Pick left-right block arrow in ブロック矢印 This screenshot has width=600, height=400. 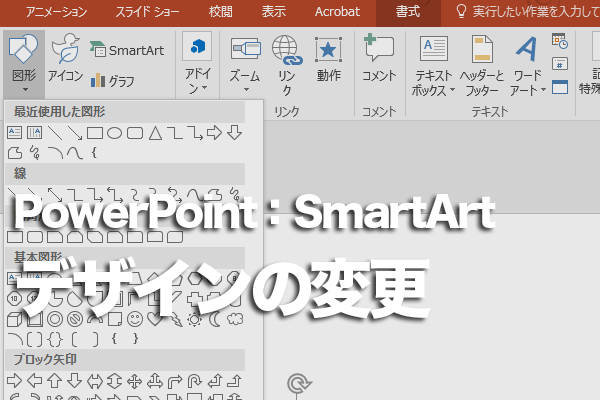point(95,381)
